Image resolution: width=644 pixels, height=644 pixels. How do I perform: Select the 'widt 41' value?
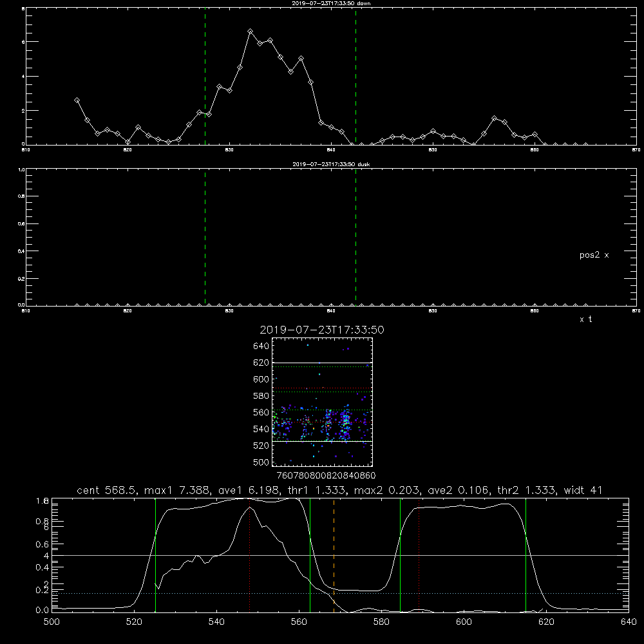(x=583, y=490)
